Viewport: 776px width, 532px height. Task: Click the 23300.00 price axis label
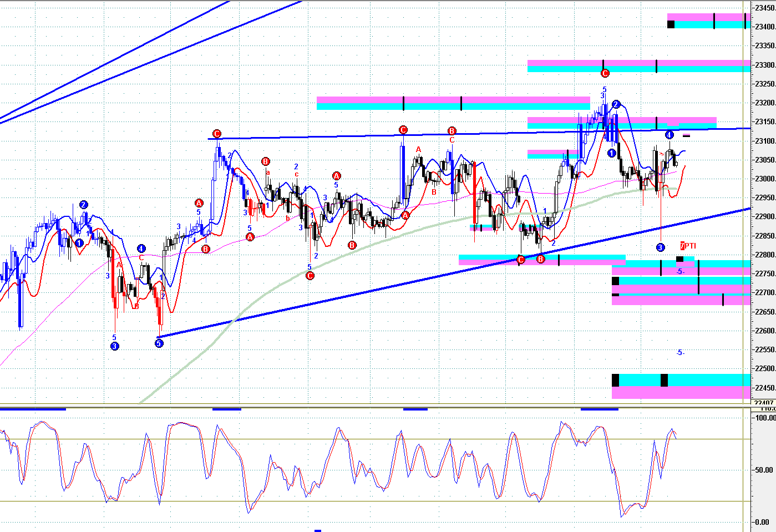[765, 65]
